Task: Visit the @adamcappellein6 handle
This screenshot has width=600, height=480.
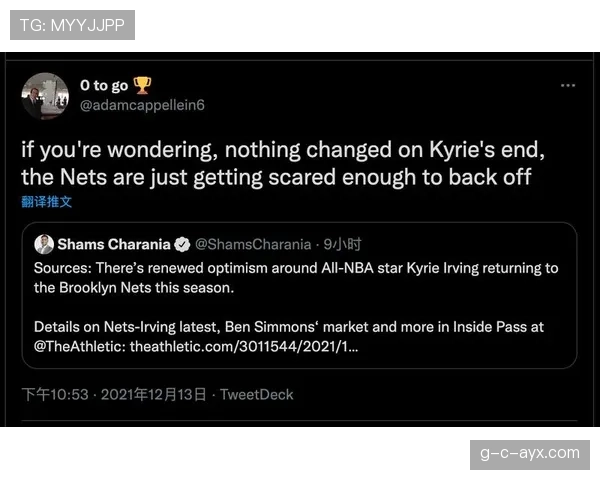Action: [142, 105]
